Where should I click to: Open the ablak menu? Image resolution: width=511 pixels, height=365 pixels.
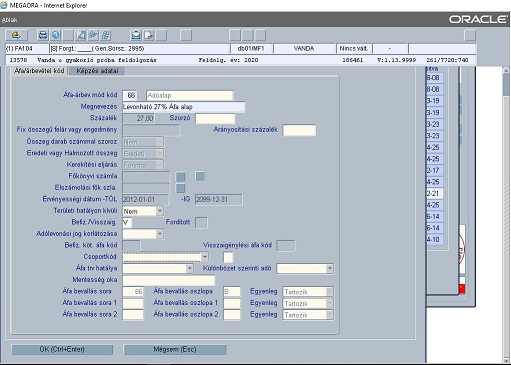click(9, 20)
